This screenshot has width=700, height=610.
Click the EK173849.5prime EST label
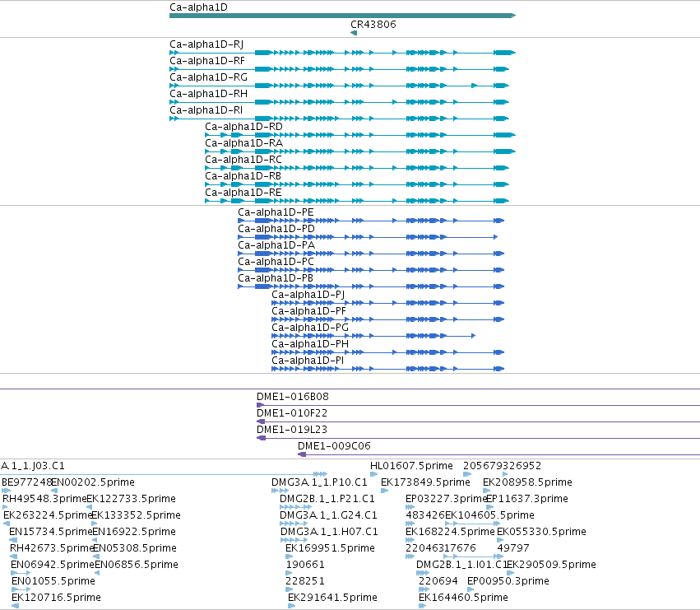coord(425,482)
